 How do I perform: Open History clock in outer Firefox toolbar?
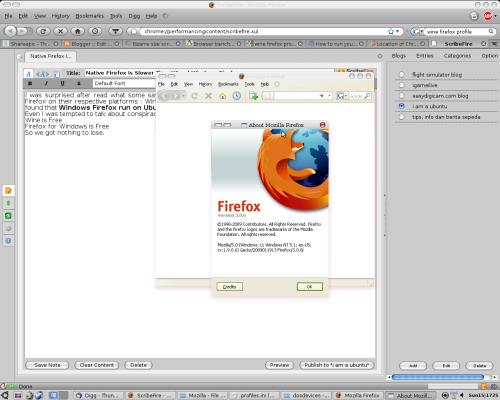click(x=95, y=31)
